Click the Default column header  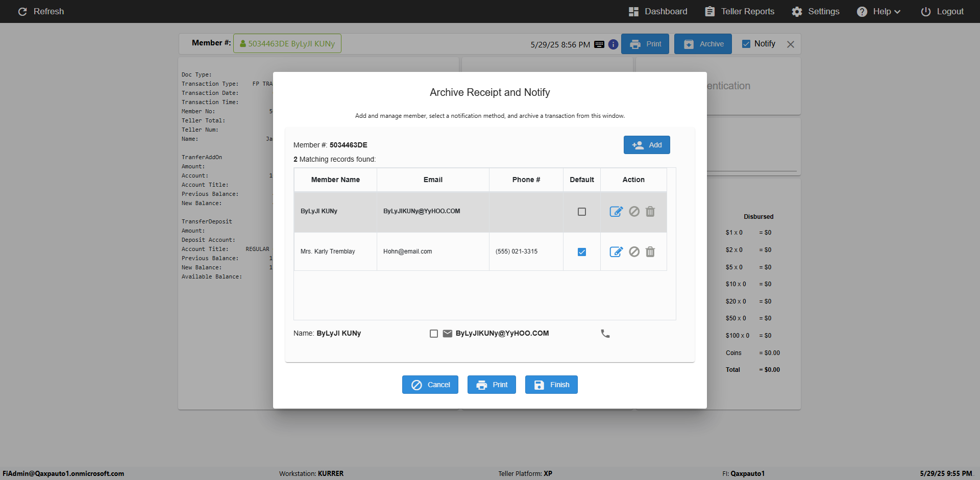(582, 180)
